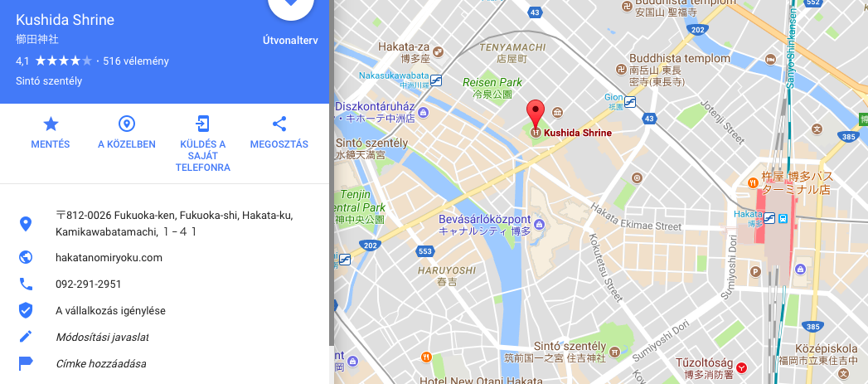Click the red Kushida Shrine pin

pos(536,114)
